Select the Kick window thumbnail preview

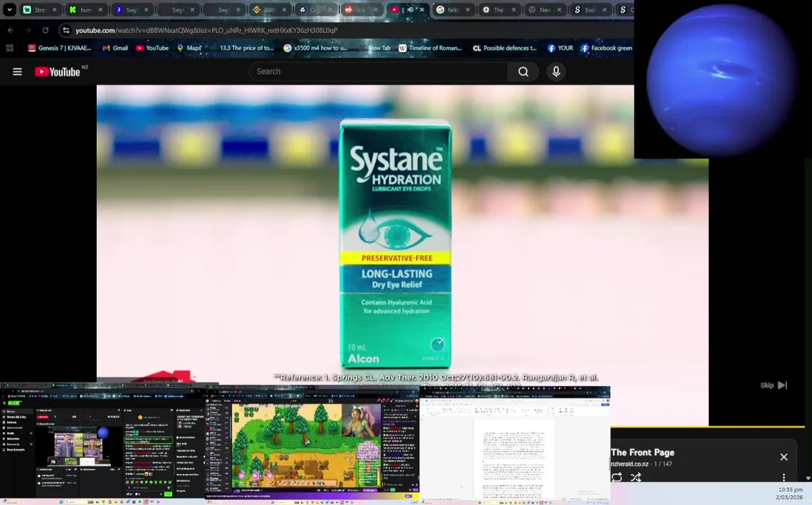pos(104,443)
